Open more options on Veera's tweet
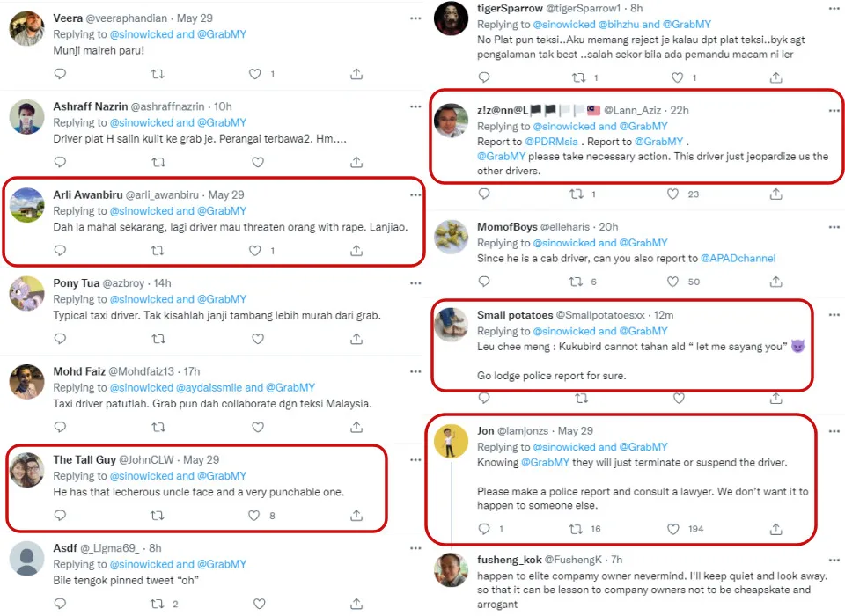The image size is (845, 616). (x=415, y=18)
